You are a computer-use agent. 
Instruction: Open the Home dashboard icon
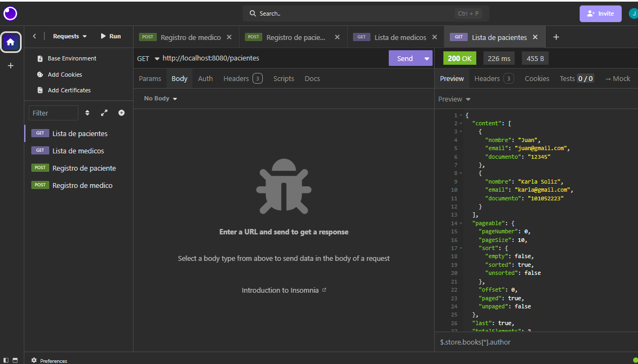11,42
